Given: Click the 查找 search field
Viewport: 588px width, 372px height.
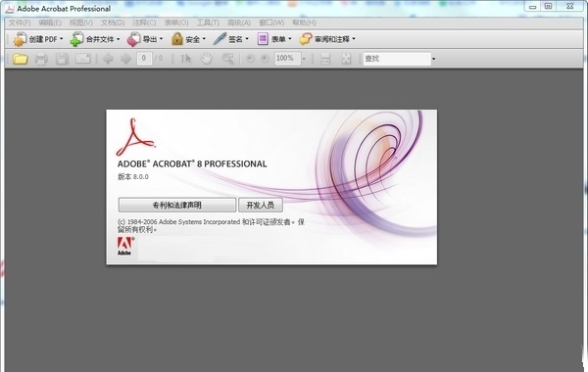Looking at the screenshot, I should coord(397,59).
